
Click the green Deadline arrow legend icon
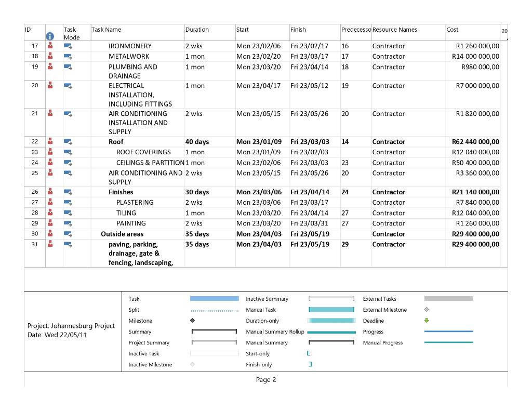point(427,321)
